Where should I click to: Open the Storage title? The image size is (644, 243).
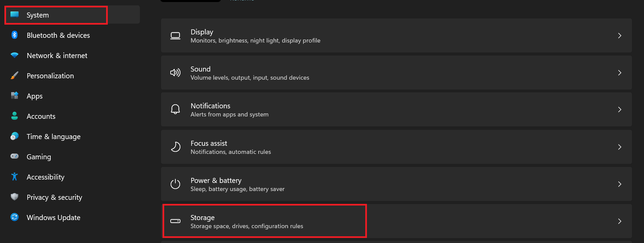[x=202, y=218]
